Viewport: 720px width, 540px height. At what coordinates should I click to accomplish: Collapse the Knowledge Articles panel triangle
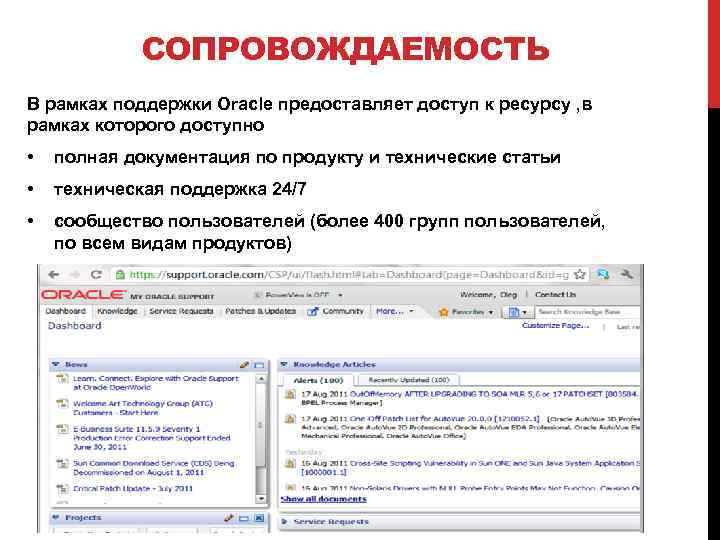[x=284, y=365]
